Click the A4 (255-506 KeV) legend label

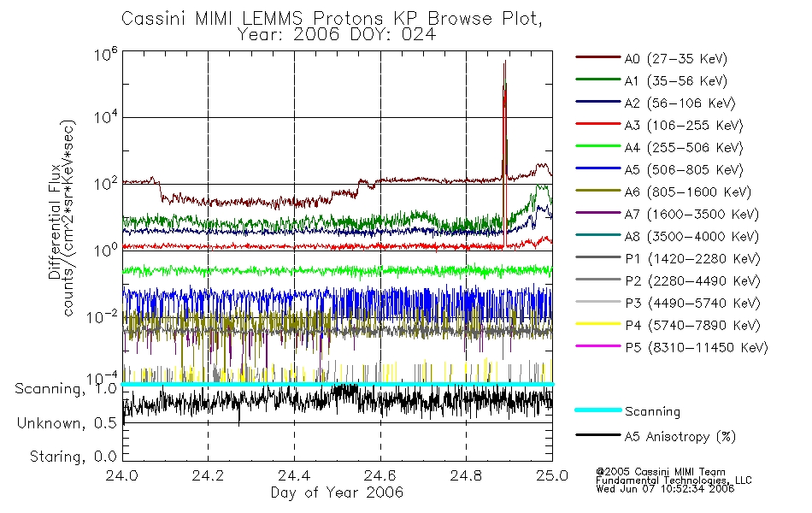684,148
